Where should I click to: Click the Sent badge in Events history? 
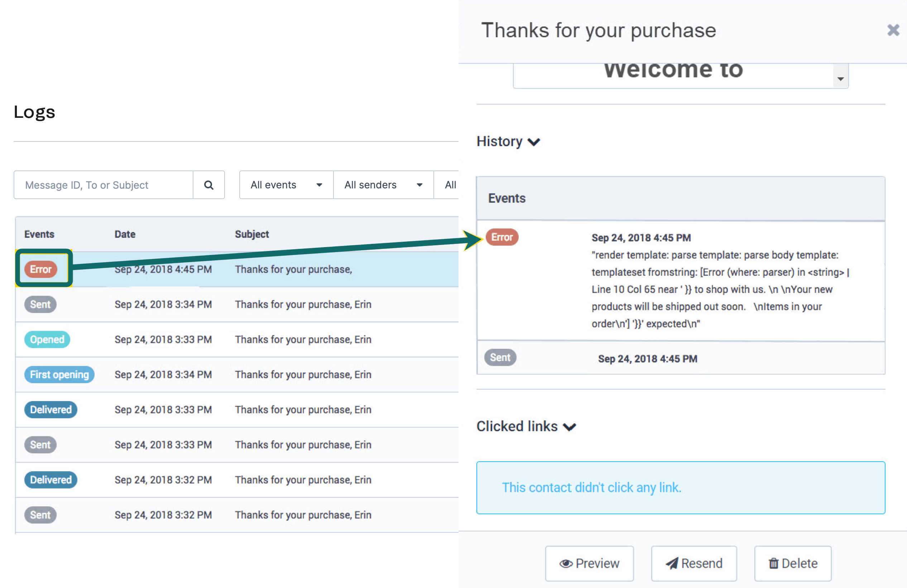(500, 357)
